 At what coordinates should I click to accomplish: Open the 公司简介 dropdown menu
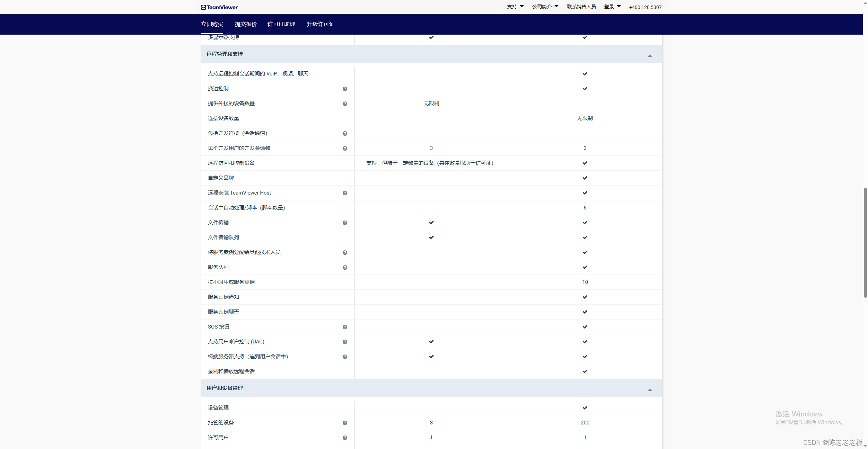pyautogui.click(x=545, y=7)
